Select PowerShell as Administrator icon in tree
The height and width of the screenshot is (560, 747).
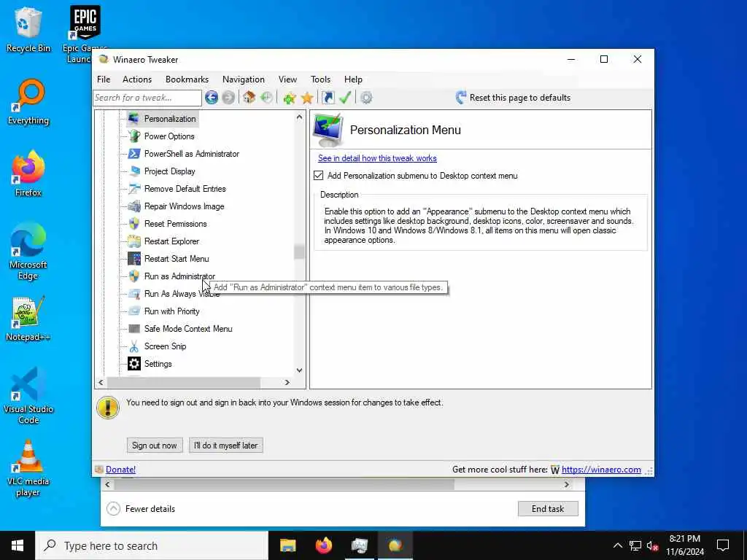pos(134,154)
